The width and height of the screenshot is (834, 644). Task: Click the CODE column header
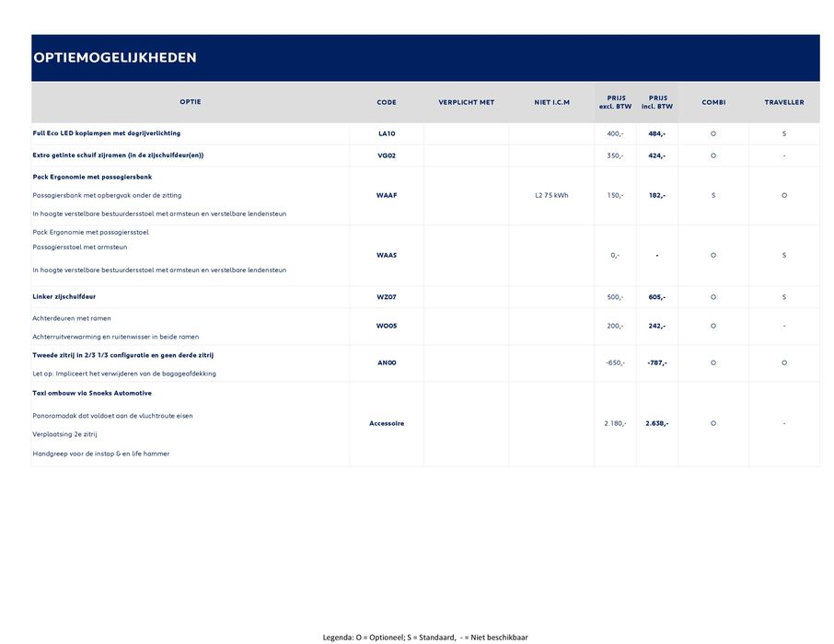pos(387,102)
